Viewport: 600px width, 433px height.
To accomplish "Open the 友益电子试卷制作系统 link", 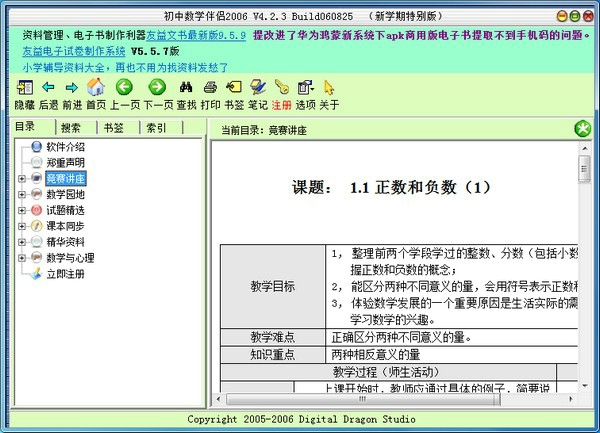I will tap(73, 50).
